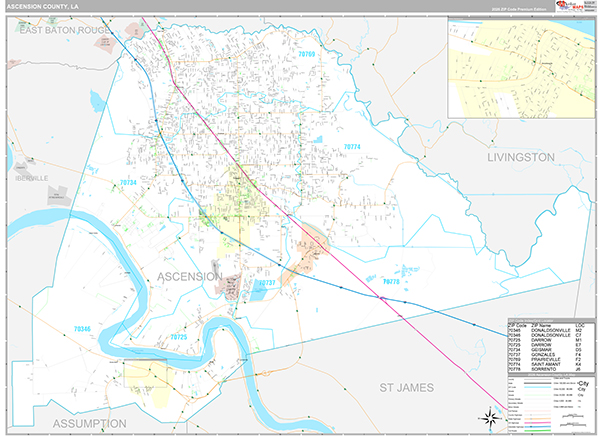Image resolution: width=600 pixels, height=436 pixels.
Task: Click ZIP code label 70725 on map
Action: coord(179,337)
